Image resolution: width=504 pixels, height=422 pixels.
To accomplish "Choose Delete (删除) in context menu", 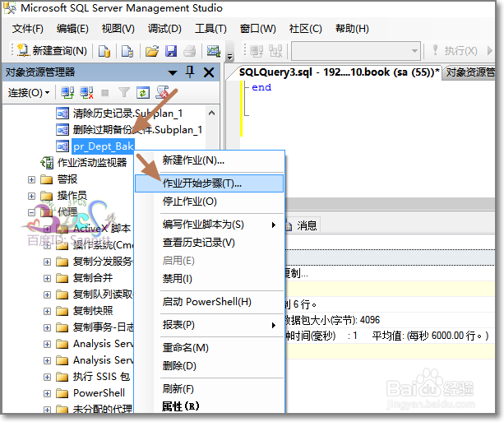I will tap(210, 366).
